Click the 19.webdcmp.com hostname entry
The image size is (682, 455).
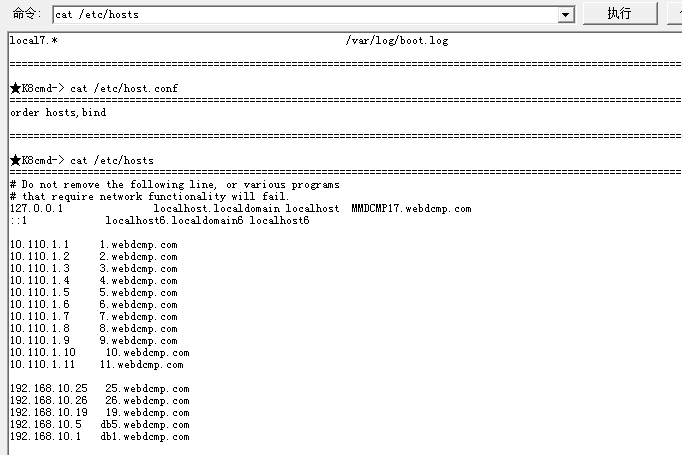(x=147, y=412)
